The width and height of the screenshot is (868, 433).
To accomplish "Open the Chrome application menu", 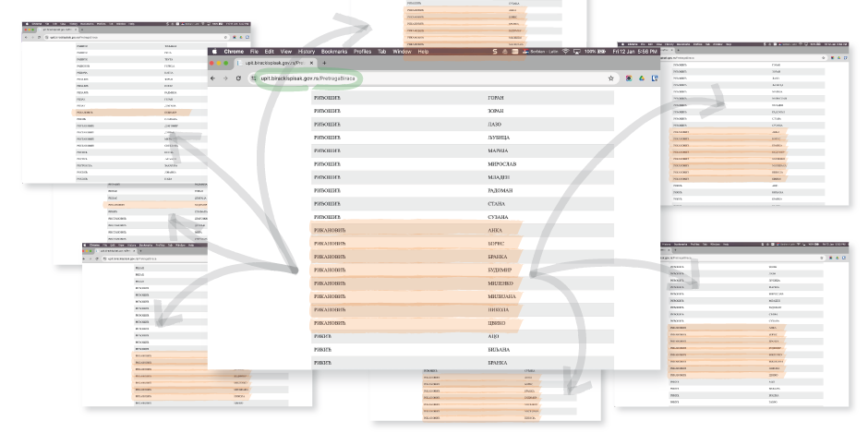I will click(234, 52).
